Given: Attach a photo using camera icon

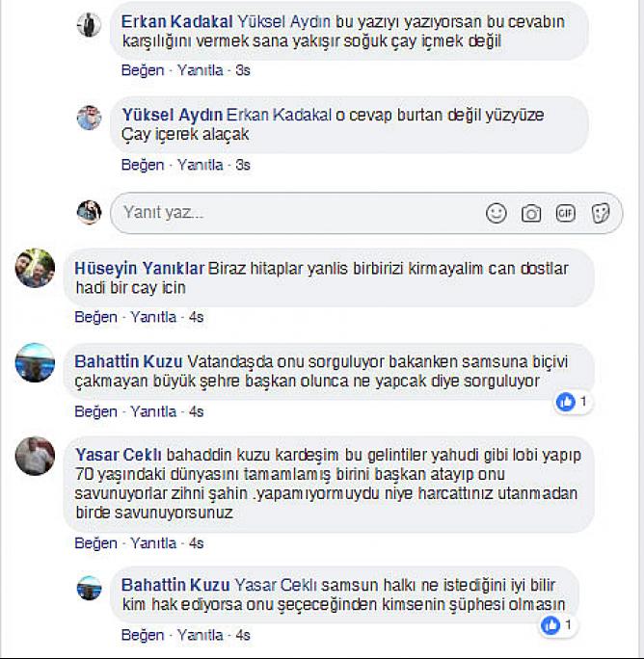Looking at the screenshot, I should [x=531, y=214].
